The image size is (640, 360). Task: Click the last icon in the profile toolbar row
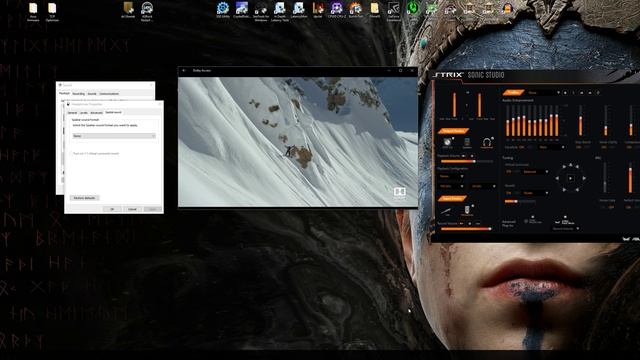(x=598, y=93)
